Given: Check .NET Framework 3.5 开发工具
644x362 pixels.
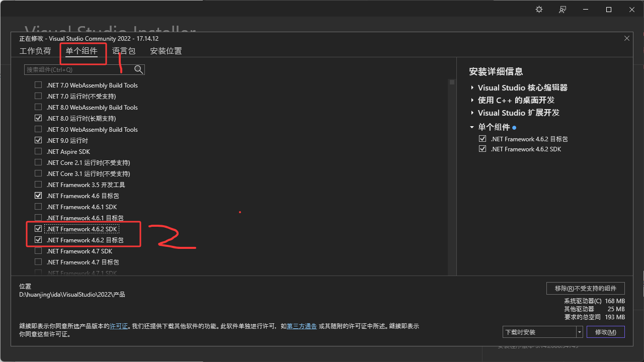Looking at the screenshot, I should tap(38, 185).
